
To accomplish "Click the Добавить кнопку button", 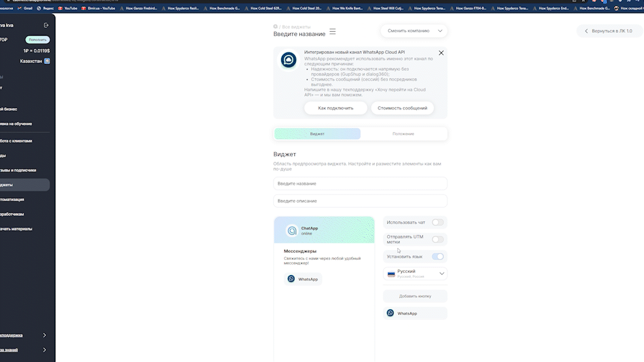I will coord(415,296).
